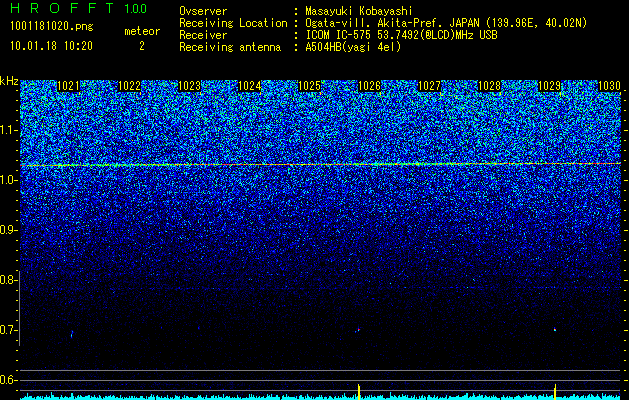The image size is (629, 400).
Task: Click the 1.0 kHz frequency label
Action: point(7,180)
